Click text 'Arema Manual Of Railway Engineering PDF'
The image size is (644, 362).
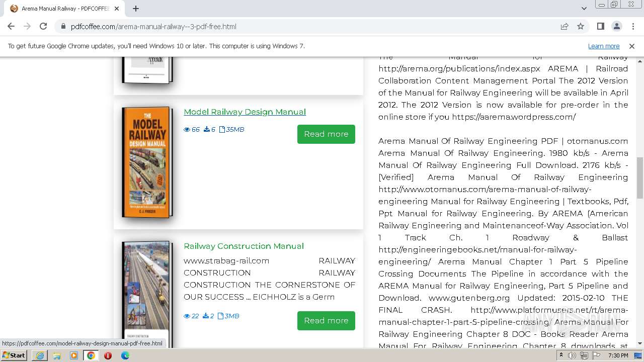point(468,141)
